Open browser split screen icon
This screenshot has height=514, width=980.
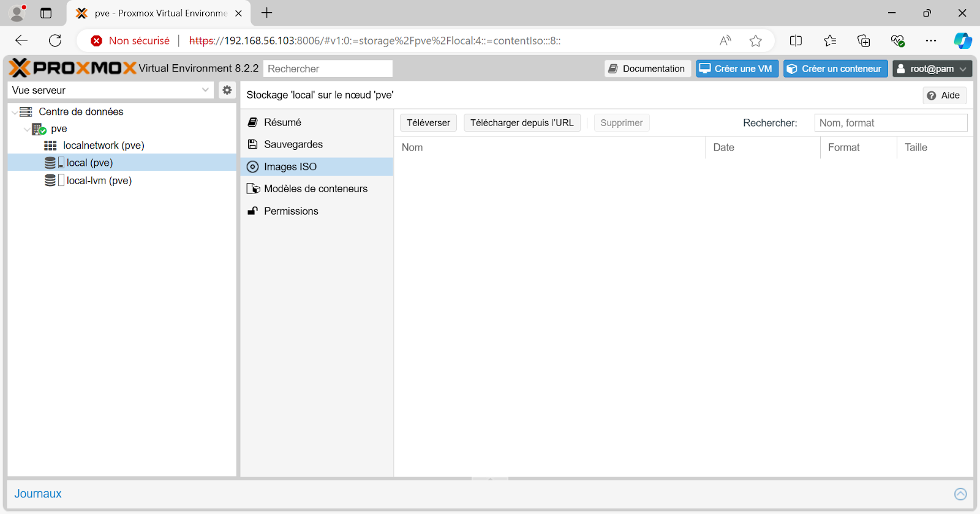tap(796, 40)
